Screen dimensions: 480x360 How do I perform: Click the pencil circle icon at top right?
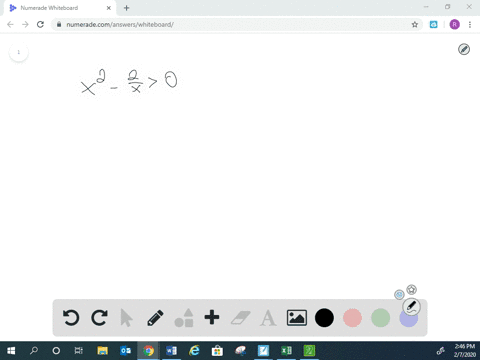click(464, 49)
